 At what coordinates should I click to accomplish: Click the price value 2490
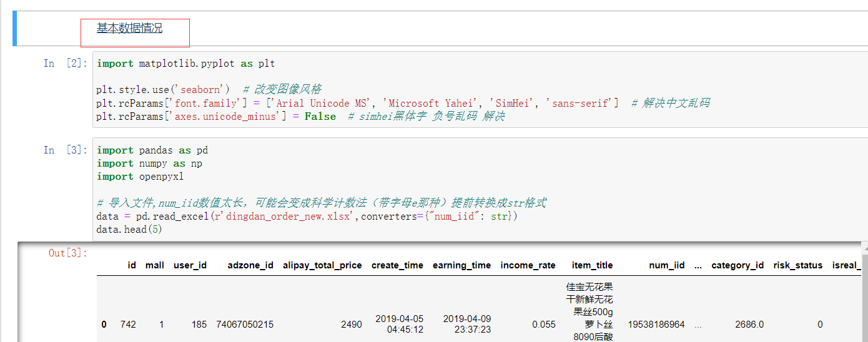[351, 325]
